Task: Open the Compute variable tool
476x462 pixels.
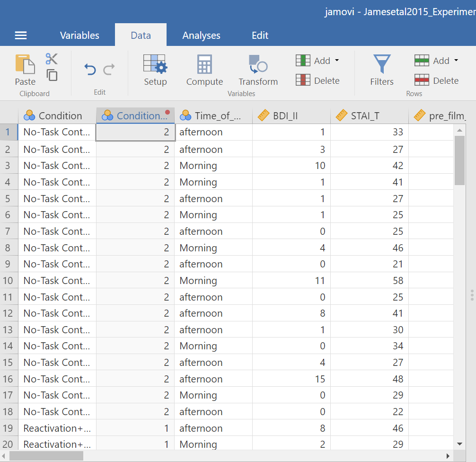Action: pyautogui.click(x=204, y=70)
